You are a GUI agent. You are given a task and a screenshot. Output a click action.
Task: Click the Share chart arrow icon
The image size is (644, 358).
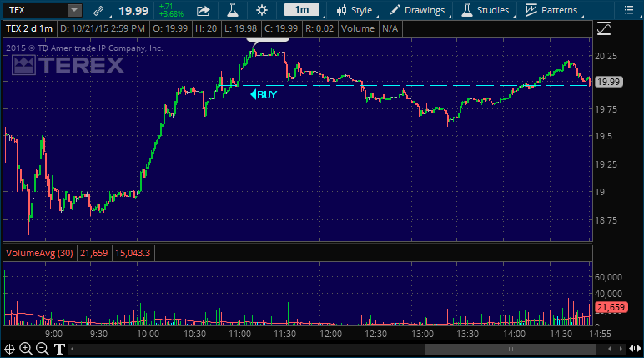tap(204, 10)
